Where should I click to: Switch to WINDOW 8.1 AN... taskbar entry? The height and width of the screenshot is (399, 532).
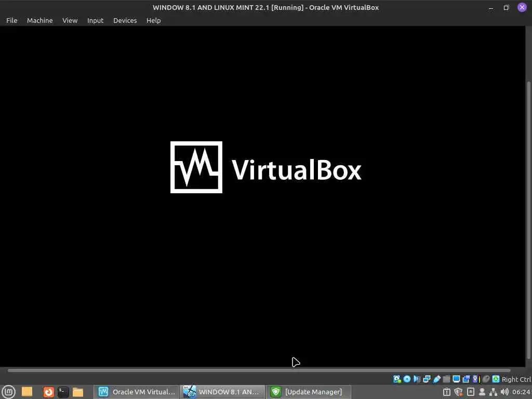pyautogui.click(x=222, y=392)
